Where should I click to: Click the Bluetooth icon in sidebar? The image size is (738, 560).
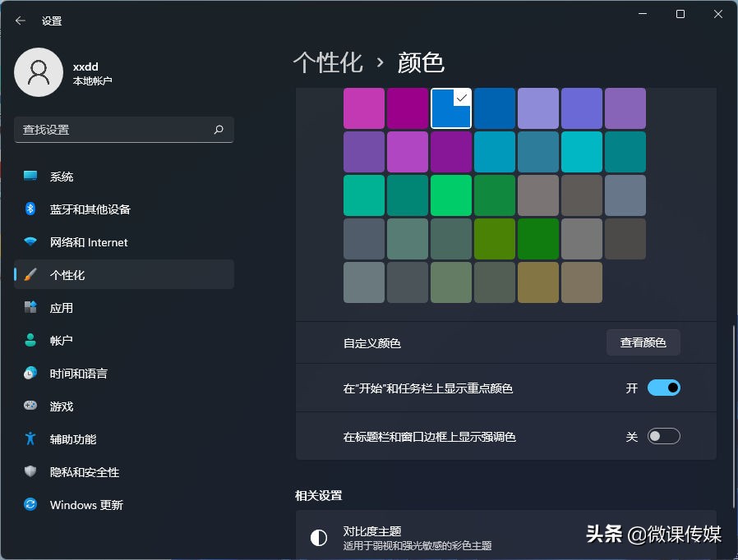[x=30, y=209]
